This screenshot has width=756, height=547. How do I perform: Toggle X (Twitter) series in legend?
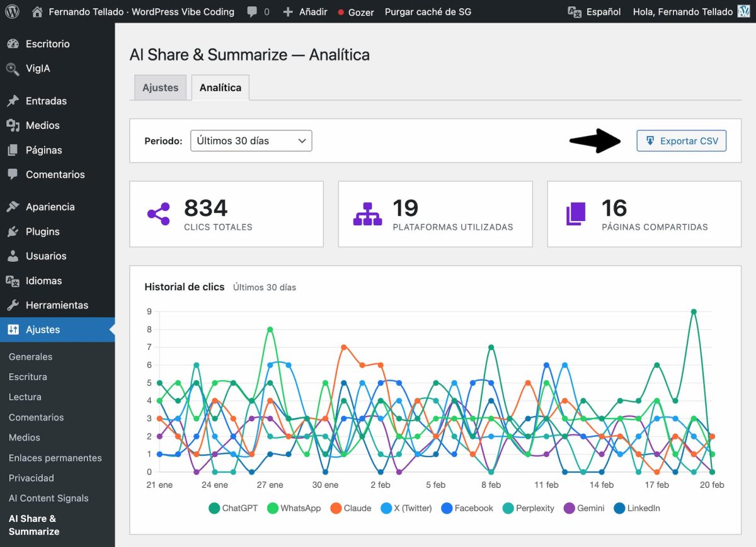pos(406,508)
